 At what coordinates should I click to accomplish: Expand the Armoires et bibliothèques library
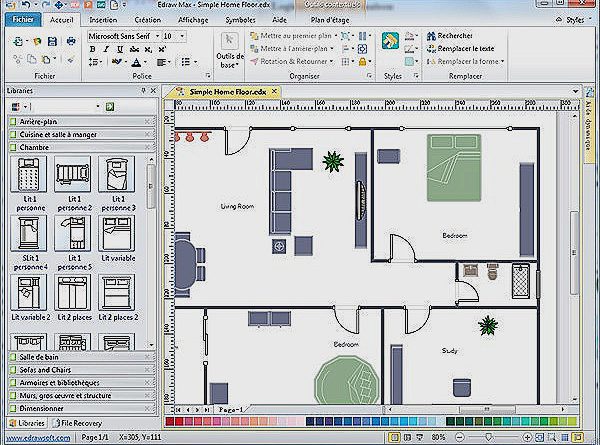pos(82,383)
